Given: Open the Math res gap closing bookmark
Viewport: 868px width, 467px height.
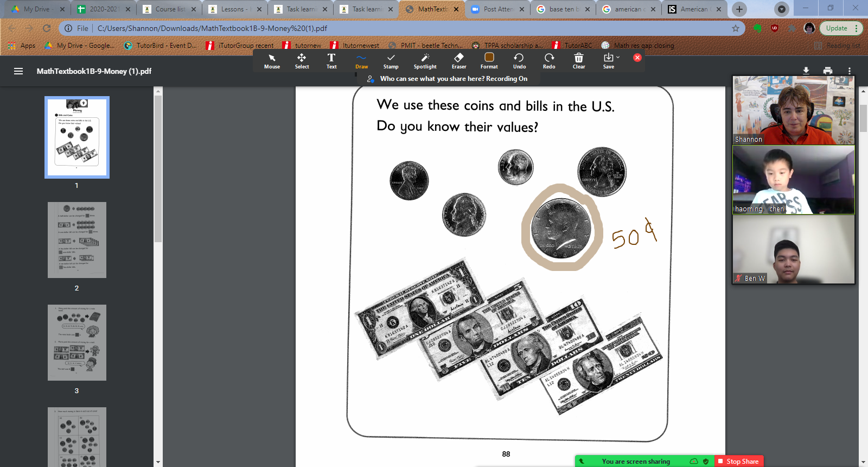Looking at the screenshot, I should click(638, 46).
